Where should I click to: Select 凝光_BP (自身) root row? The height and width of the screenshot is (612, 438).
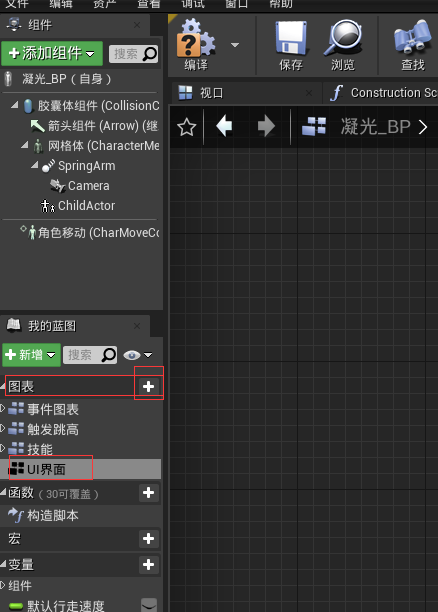(81, 79)
